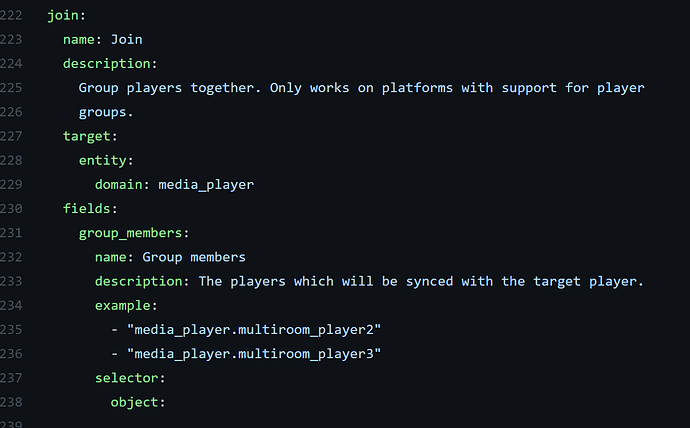Image resolution: width=690 pixels, height=428 pixels.
Task: Click the "selector:" key
Action: point(130,378)
